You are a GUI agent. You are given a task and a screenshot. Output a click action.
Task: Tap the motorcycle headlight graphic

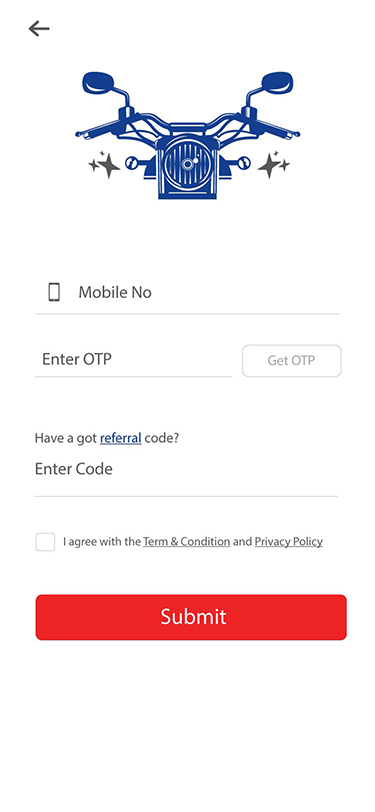(x=186, y=164)
